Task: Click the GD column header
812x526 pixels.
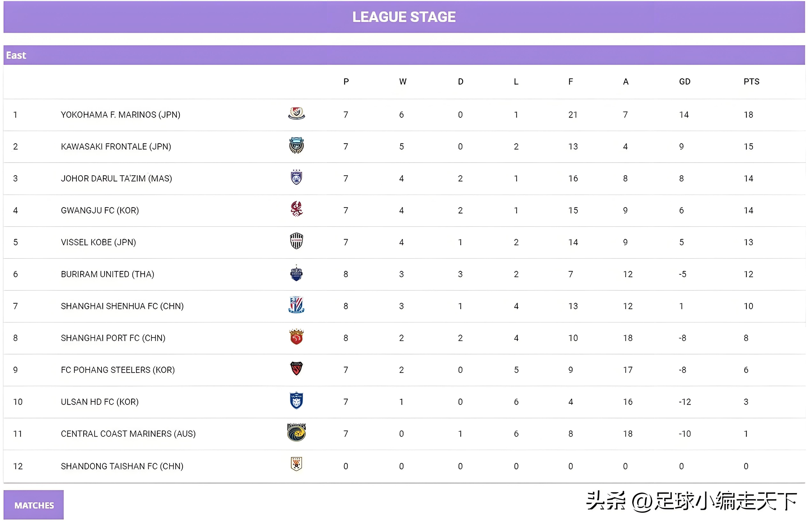Action: [x=684, y=81]
